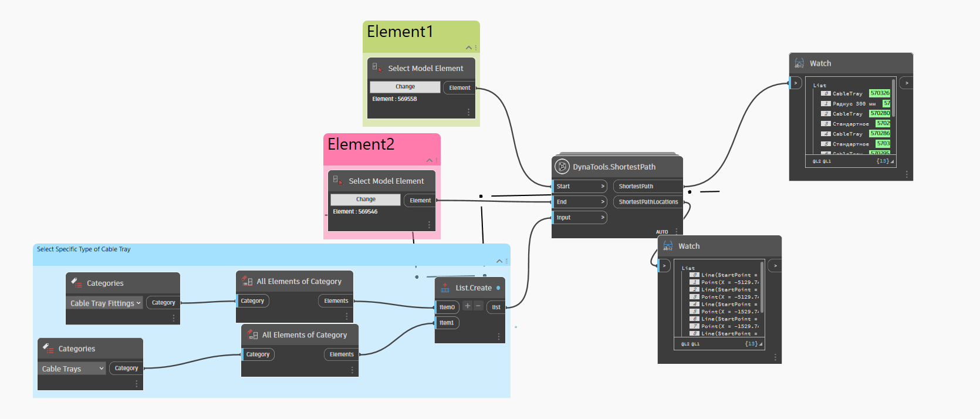Add an input with List.Create plus button

coord(467,306)
